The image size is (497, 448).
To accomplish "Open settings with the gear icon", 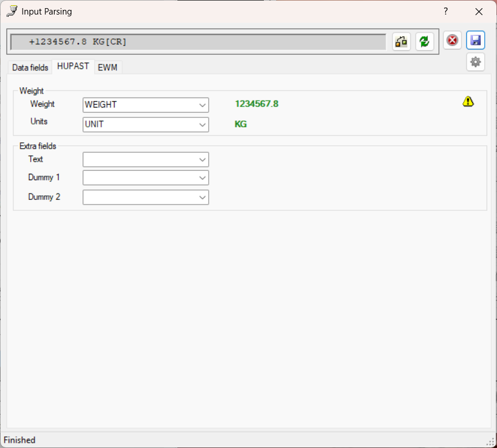I will pyautogui.click(x=475, y=62).
